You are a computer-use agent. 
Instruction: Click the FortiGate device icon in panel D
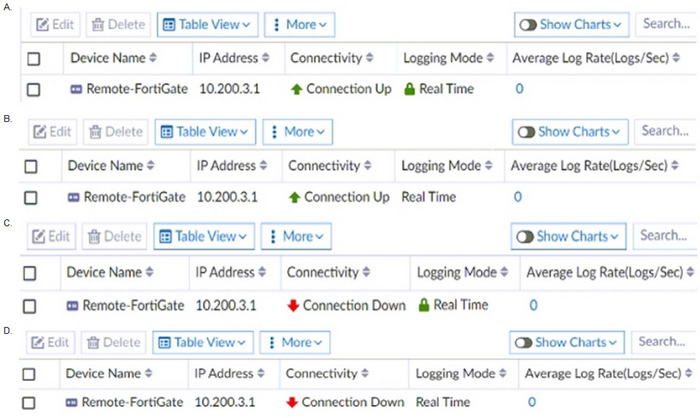tap(71, 403)
